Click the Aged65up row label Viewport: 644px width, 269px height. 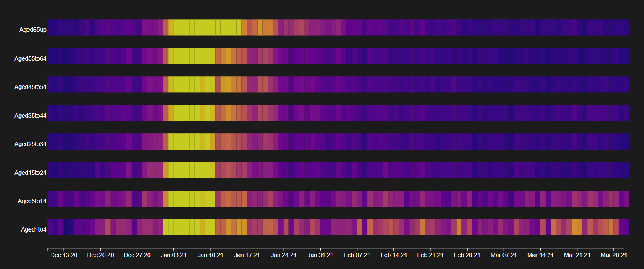click(33, 30)
